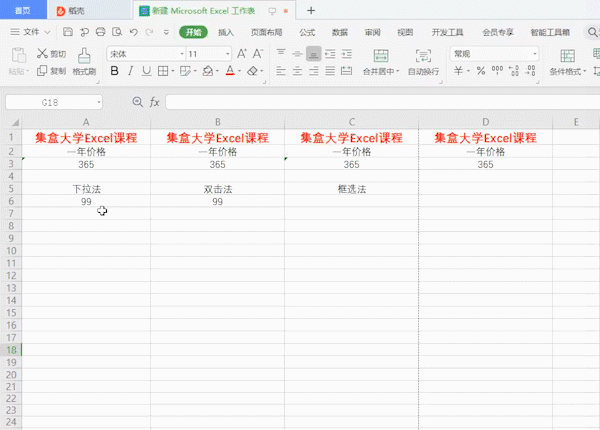Screen dimensions: 600x430
Task: Toggle middle vertical alignment
Action: coord(297,54)
